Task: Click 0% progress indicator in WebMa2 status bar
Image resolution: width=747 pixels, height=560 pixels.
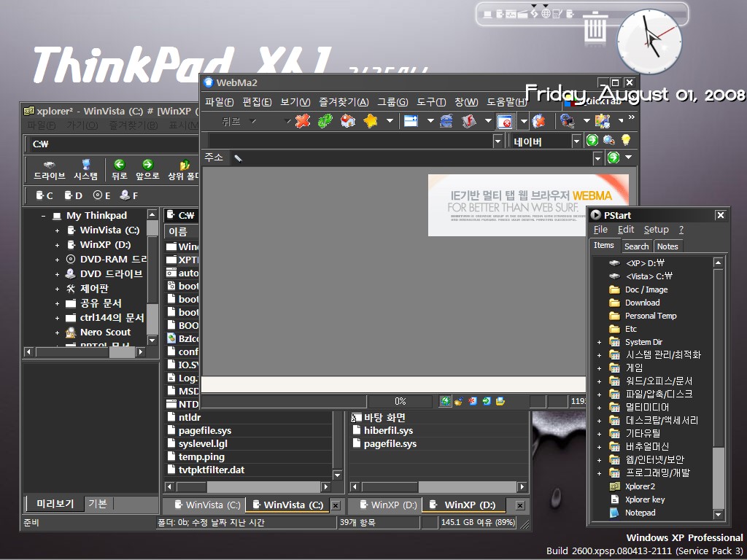Action: 400,402
